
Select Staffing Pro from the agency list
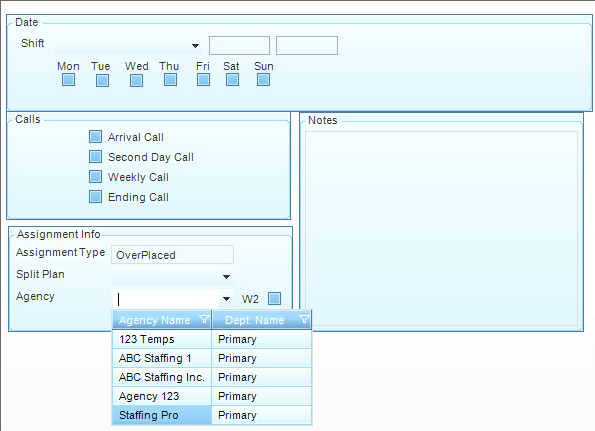pyautogui.click(x=162, y=415)
